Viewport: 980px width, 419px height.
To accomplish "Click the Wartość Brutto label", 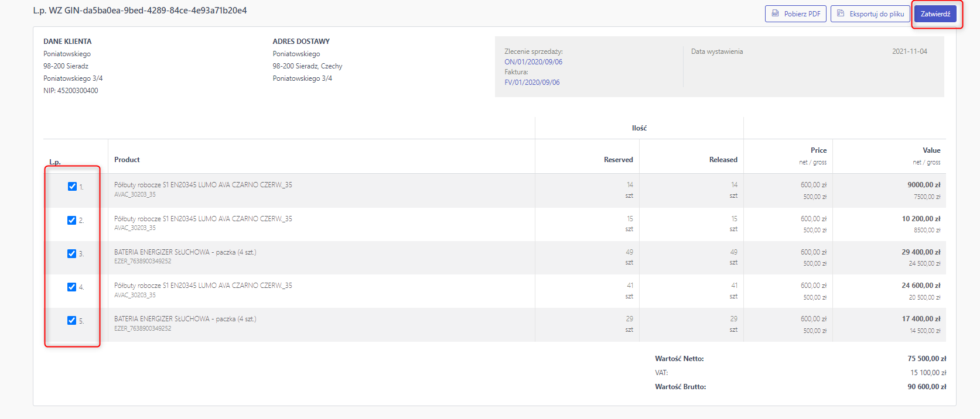I will coord(681,387).
